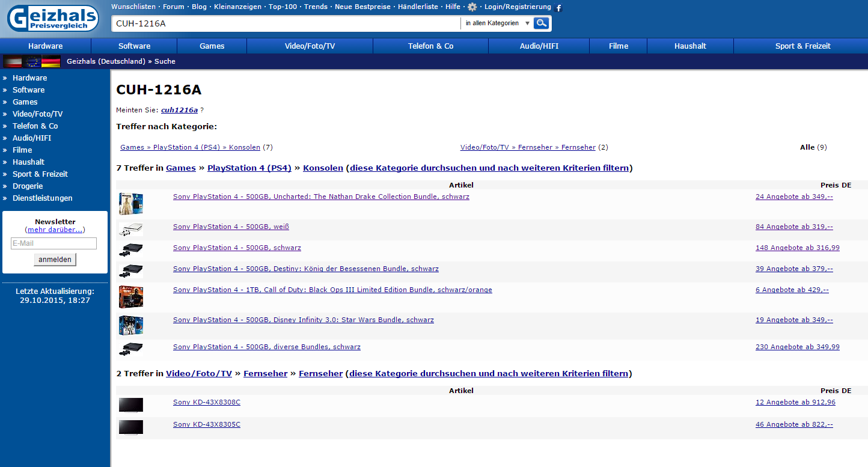The width and height of the screenshot is (868, 467).
Task: Open the Video/Foto/TV top navigation tab
Action: click(310, 46)
